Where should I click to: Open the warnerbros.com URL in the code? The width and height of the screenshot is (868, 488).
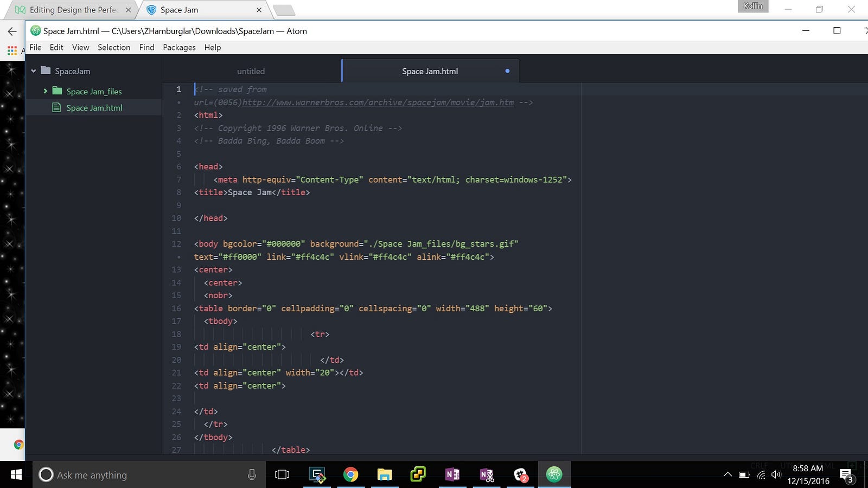(378, 102)
